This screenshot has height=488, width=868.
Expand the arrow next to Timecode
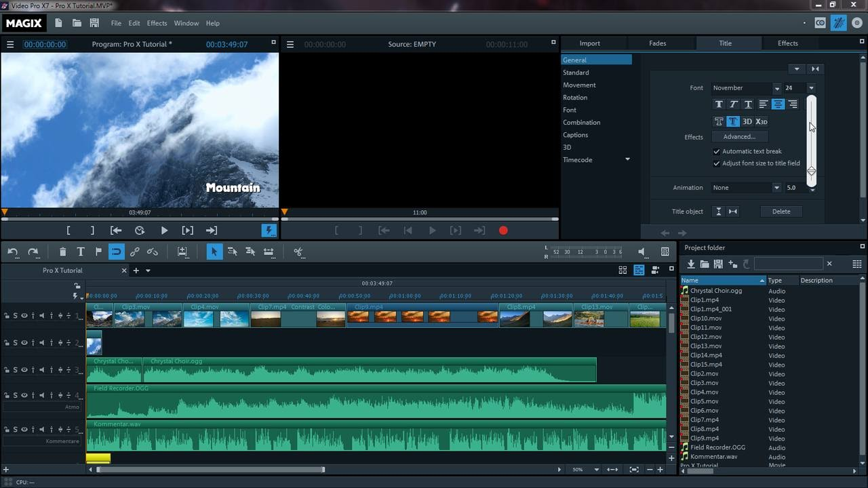627,160
